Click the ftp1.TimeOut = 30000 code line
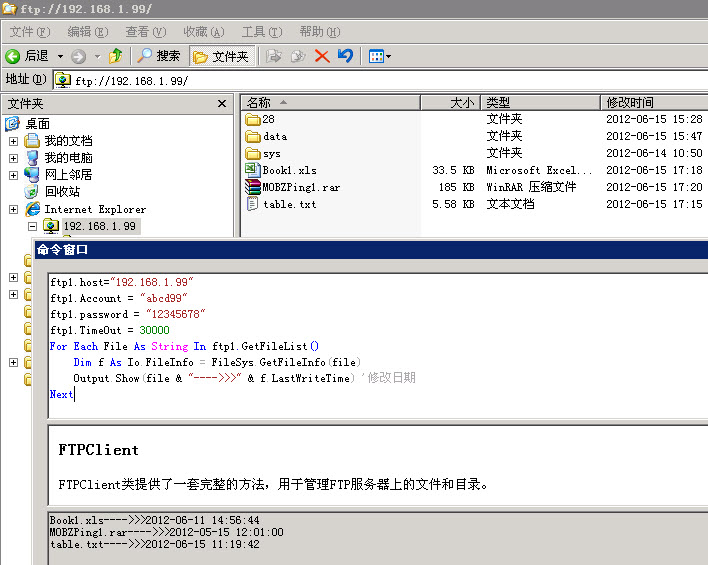Viewport: 708px width, 565px height. tap(110, 330)
